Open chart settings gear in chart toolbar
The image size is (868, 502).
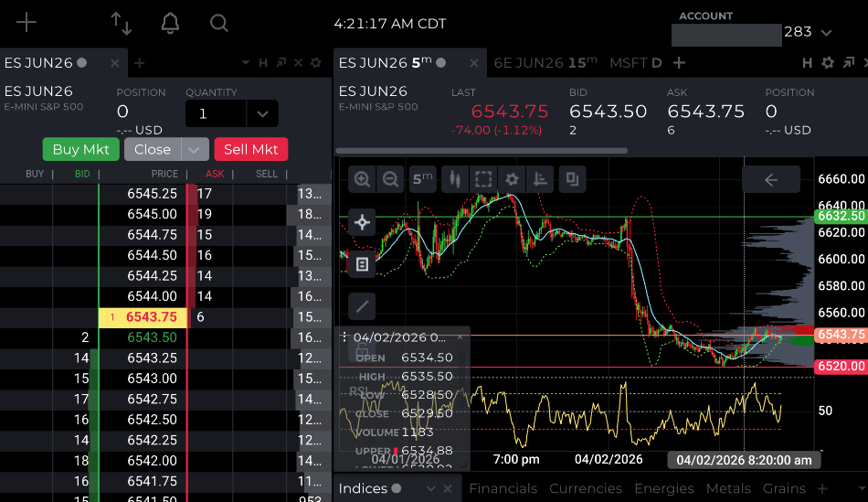pos(512,179)
